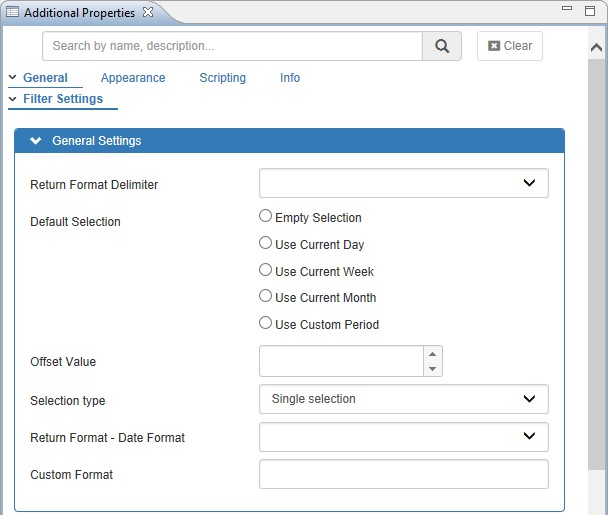Increase the Offset Value with up arrow

432,354
